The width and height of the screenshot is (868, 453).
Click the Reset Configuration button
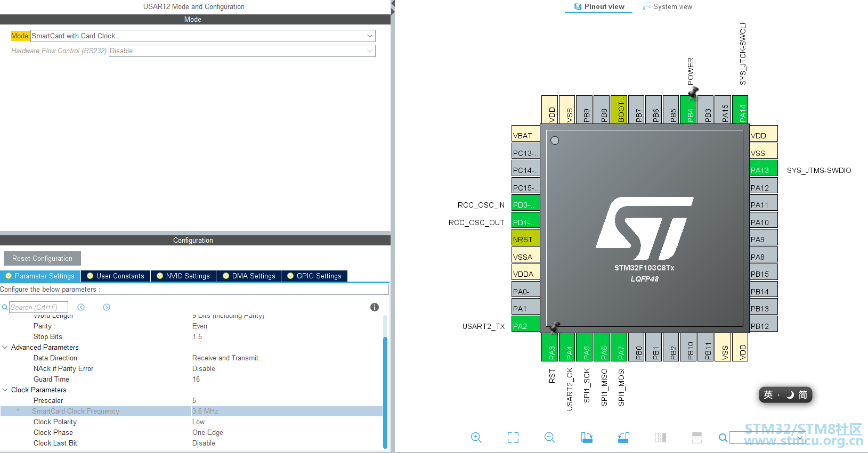click(x=42, y=258)
